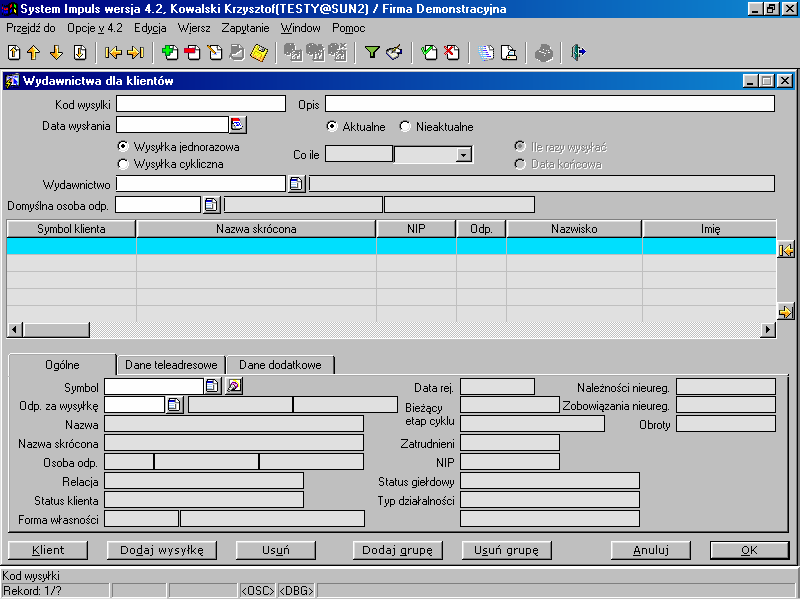Viewport: 800px width, 600px height.
Task: Click the green checkmark accept changes icon
Action: pyautogui.click(x=429, y=53)
